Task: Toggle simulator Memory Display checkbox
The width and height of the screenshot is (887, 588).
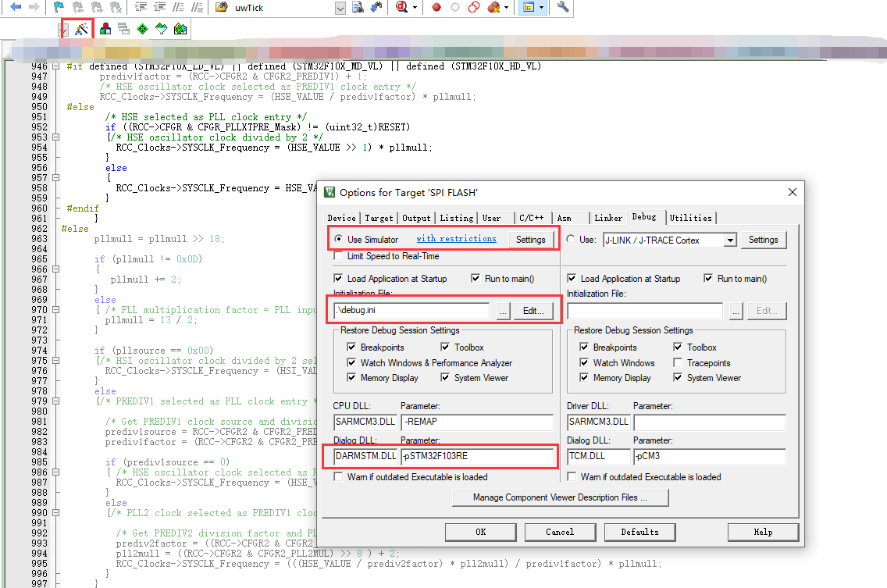Action: pyautogui.click(x=351, y=377)
